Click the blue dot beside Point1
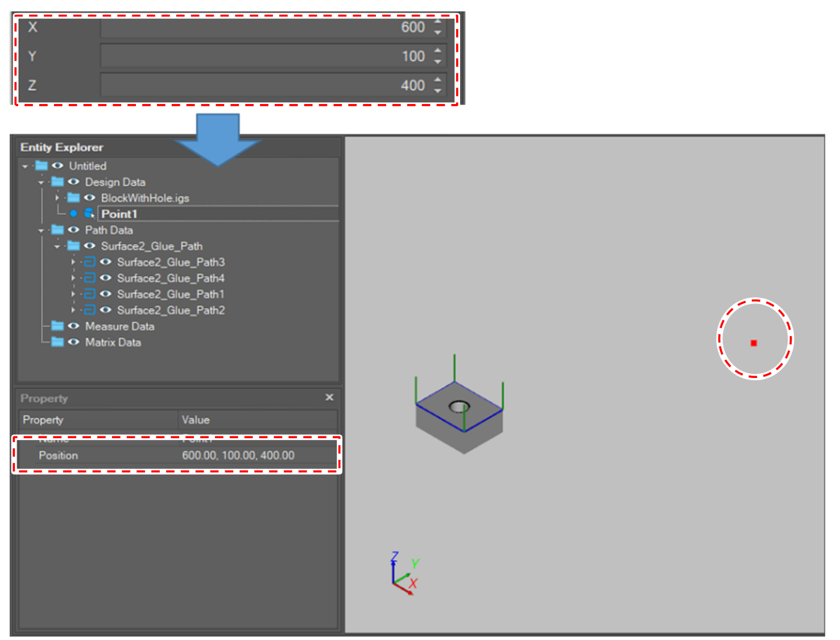Screen dimensions: 840x640 (73, 214)
